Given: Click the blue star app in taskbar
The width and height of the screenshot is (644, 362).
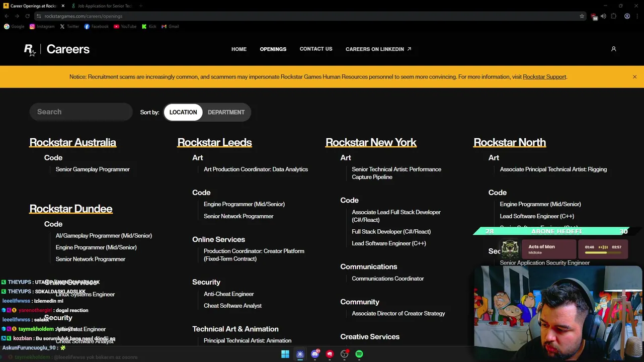Looking at the screenshot, I should pyautogui.click(x=300, y=354).
